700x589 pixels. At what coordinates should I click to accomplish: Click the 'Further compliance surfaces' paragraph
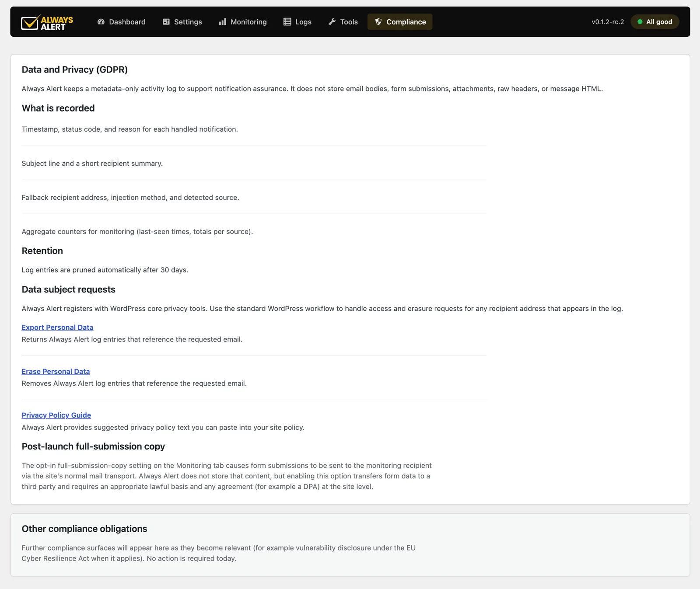[x=219, y=553]
